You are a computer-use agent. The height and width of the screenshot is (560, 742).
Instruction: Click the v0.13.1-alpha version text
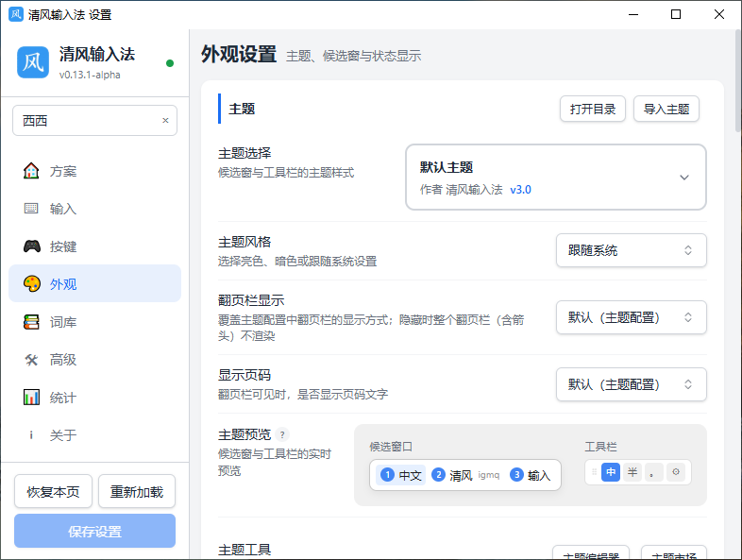pos(90,75)
